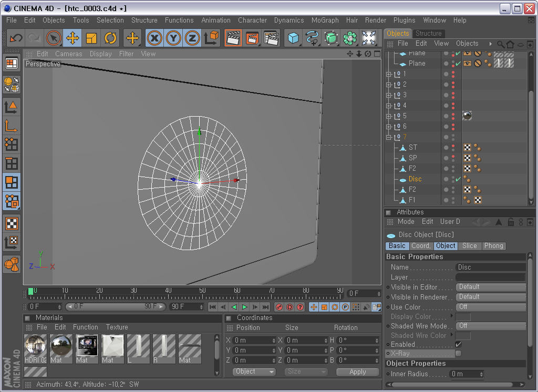Viewport: 538px width, 392px height.
Task: Activate the Scale tool
Action: pos(91,38)
